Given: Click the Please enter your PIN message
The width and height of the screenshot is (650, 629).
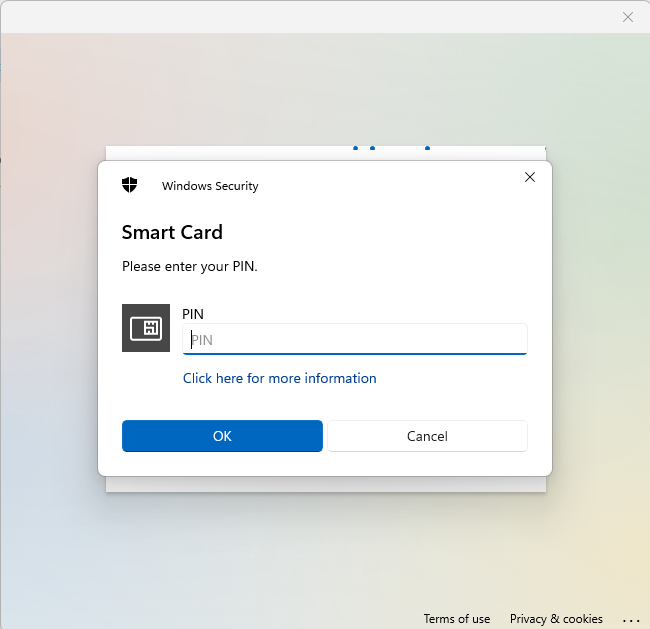Looking at the screenshot, I should click(190, 266).
